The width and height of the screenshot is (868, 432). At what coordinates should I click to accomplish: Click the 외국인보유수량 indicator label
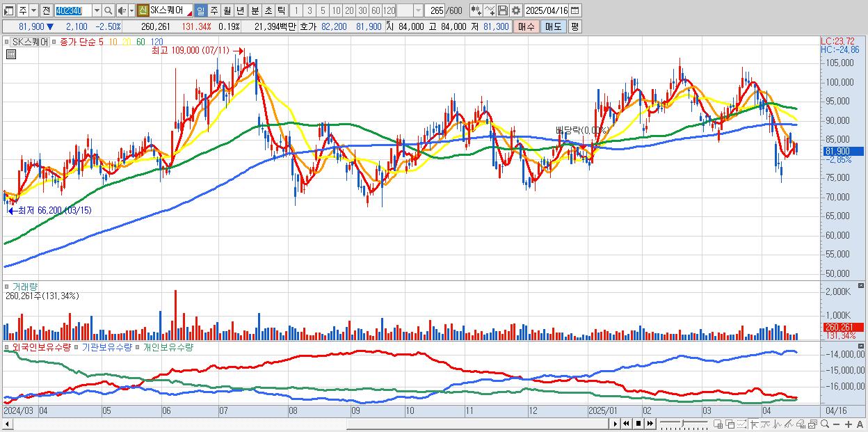click(x=41, y=346)
